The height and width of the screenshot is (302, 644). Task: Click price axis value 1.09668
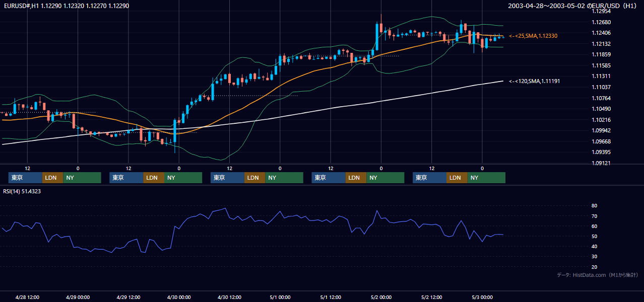602,141
